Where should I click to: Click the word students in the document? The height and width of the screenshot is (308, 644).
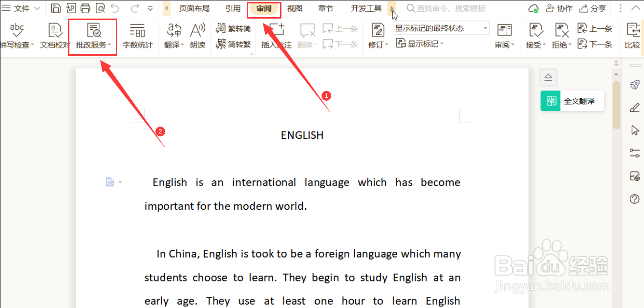pos(166,278)
